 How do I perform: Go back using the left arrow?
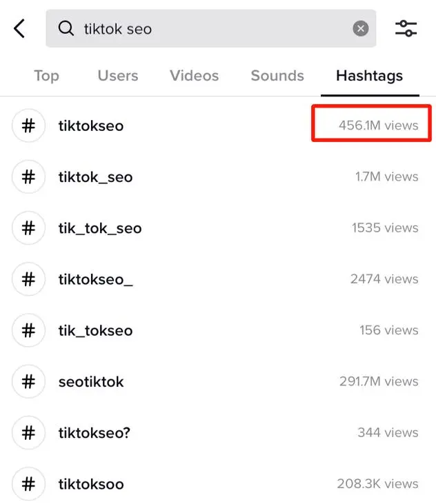(x=19, y=29)
